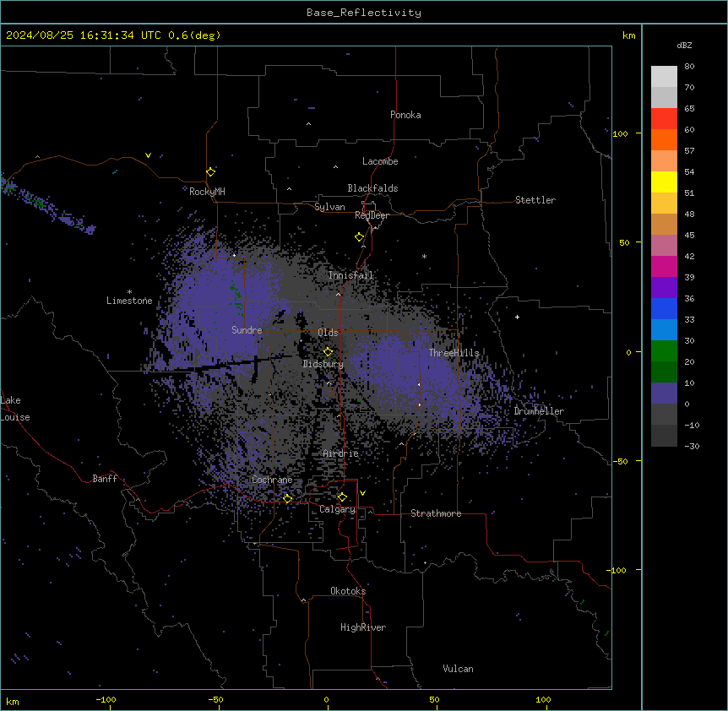Screen dimensions: 728x711
Task: Select the HighRiver label
Action: (x=363, y=627)
